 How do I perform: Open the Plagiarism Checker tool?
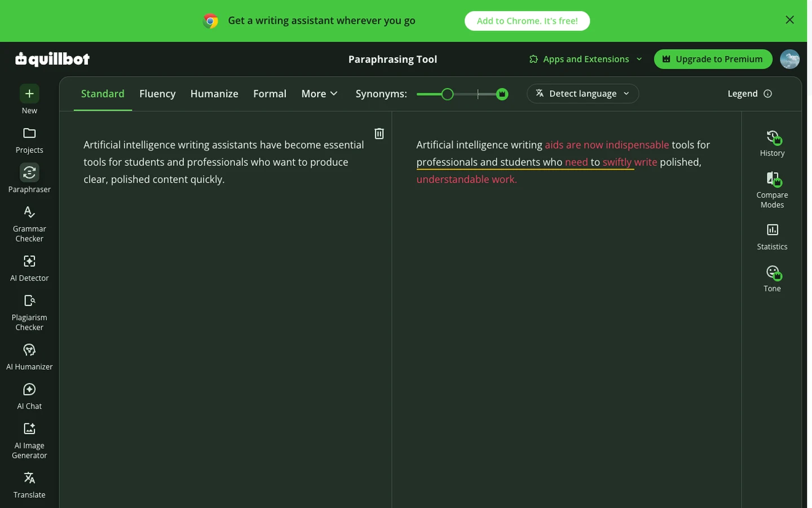(x=29, y=312)
